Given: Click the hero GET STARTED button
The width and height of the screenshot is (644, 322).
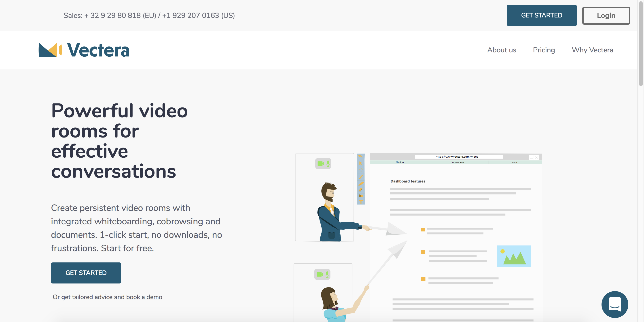Looking at the screenshot, I should click(86, 273).
